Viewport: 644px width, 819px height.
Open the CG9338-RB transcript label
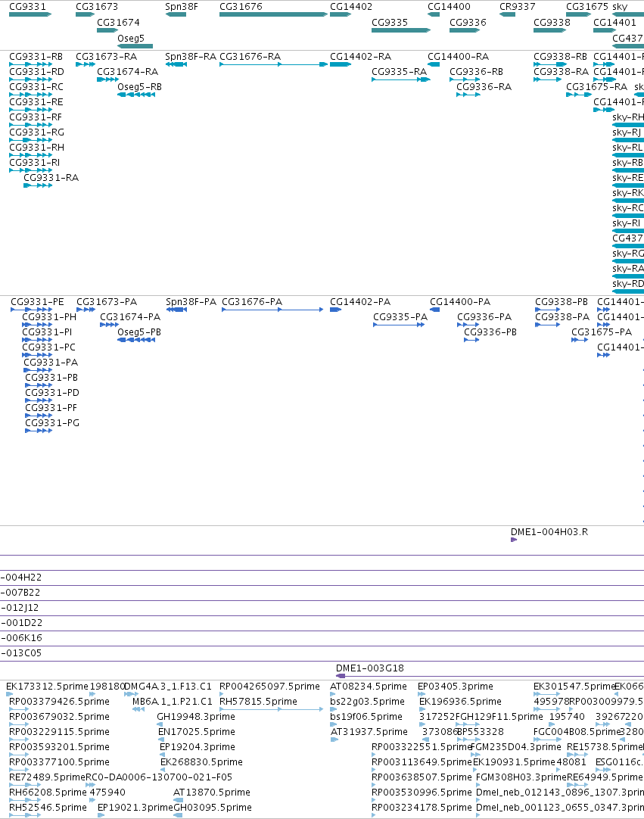click(561, 57)
